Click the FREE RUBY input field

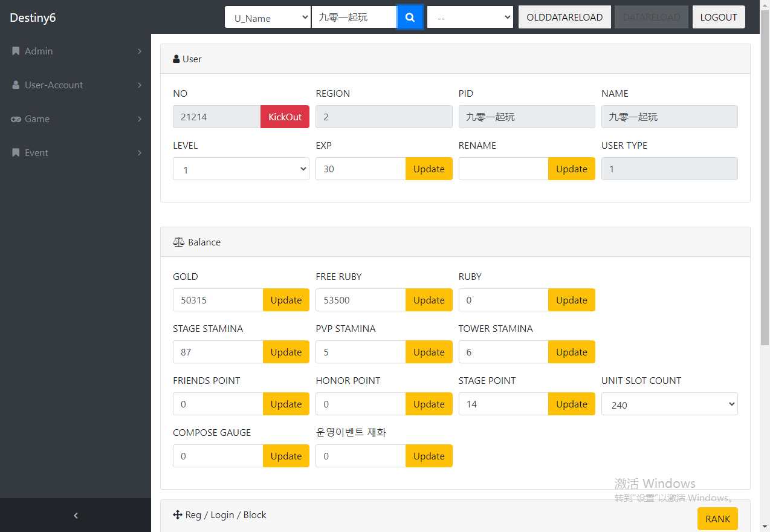360,300
